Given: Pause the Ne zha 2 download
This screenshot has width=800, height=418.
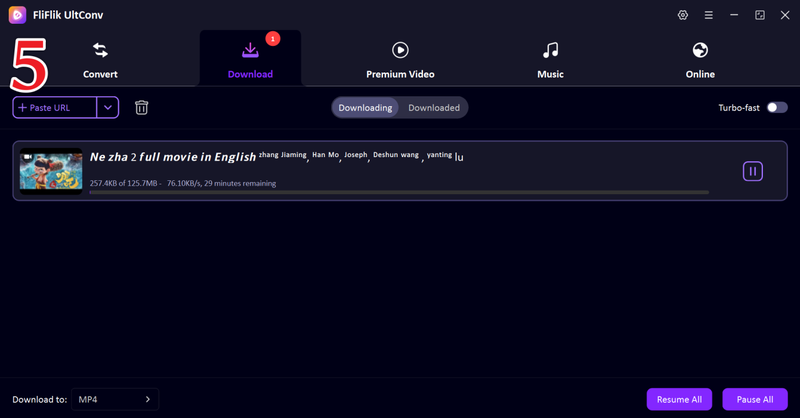Looking at the screenshot, I should [x=753, y=171].
